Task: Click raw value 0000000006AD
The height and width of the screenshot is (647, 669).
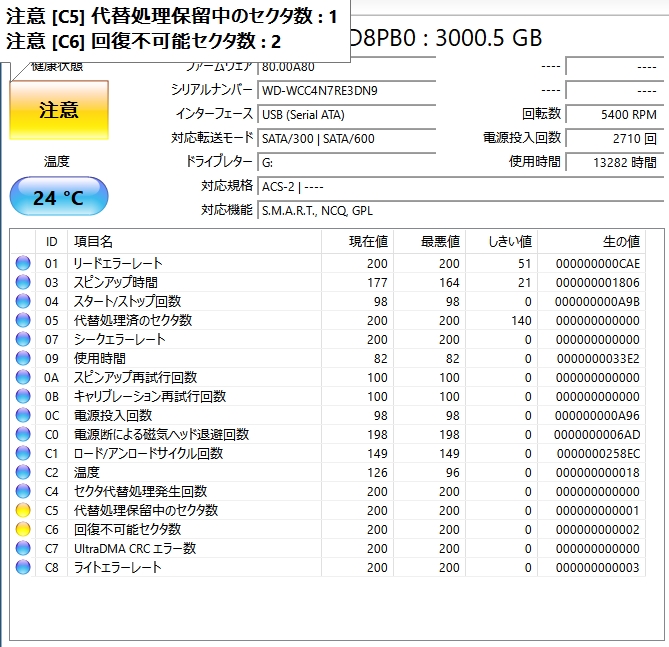Action: (597, 434)
